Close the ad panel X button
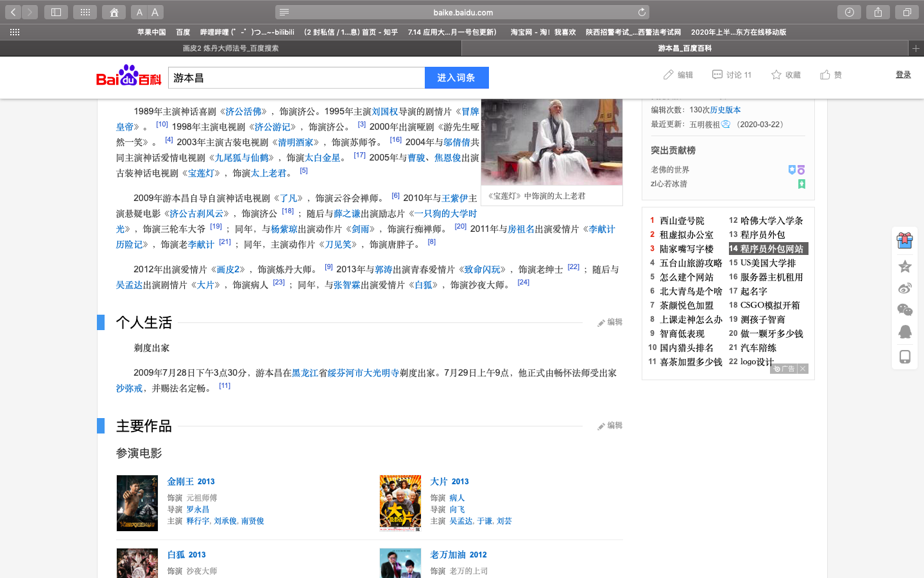924x578 pixels. pyautogui.click(x=802, y=369)
